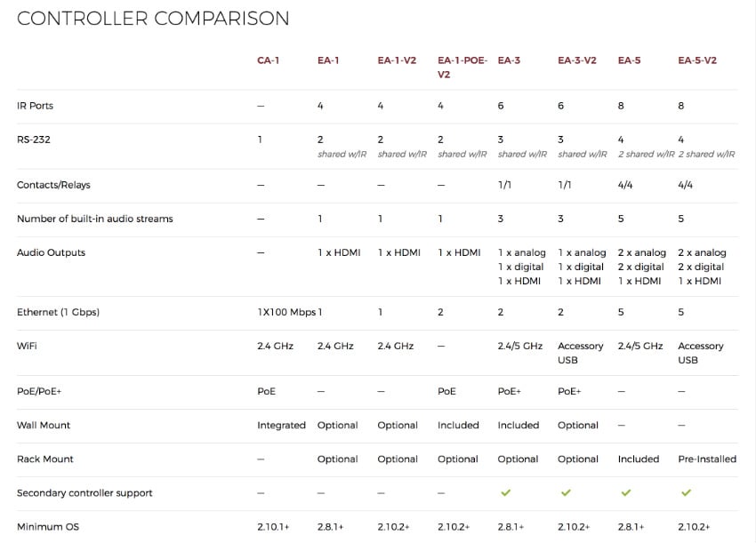Select the EA-1 column header
The width and height of the screenshot is (756, 543).
click(x=327, y=60)
